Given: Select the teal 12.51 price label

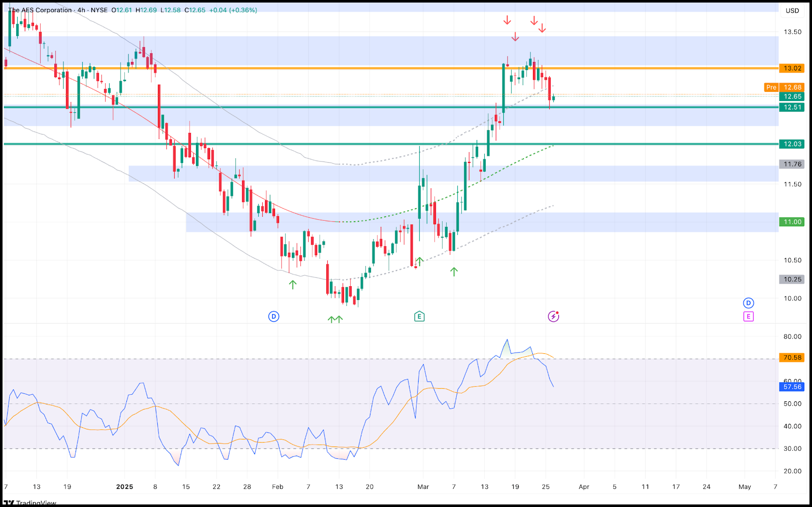Looking at the screenshot, I should click(792, 107).
